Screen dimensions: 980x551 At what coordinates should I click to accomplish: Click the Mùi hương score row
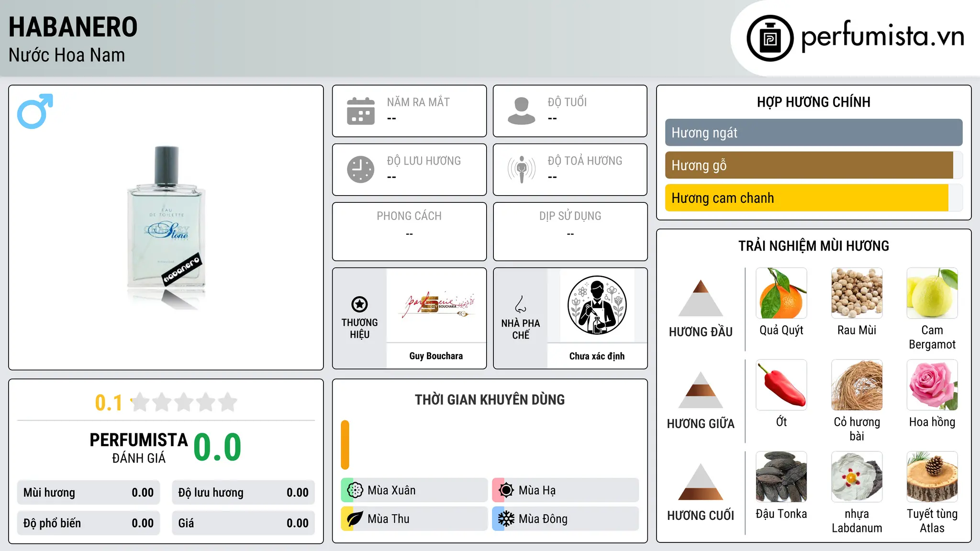[x=89, y=493]
